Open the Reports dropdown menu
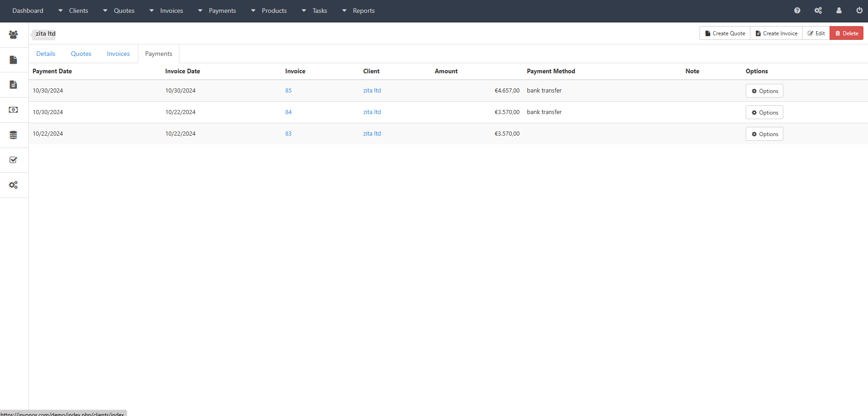The image size is (868, 416). click(x=358, y=11)
